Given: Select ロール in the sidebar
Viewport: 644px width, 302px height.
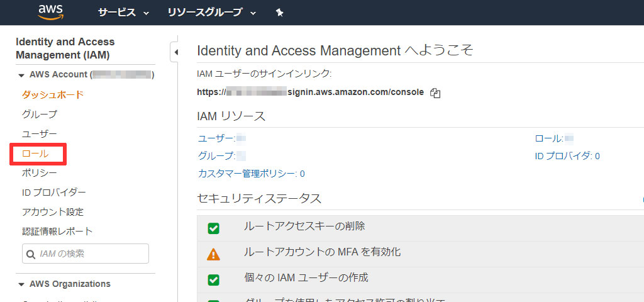Looking at the screenshot, I should coord(35,154).
